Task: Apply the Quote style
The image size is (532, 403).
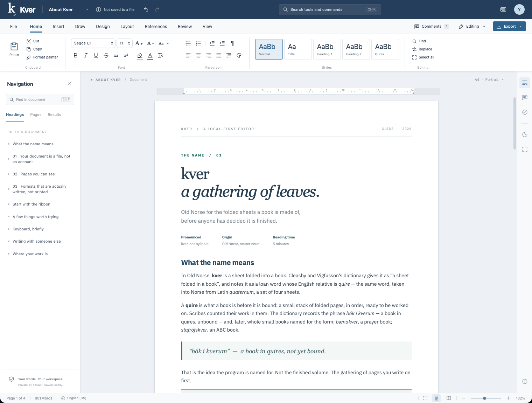Action: tap(385, 49)
